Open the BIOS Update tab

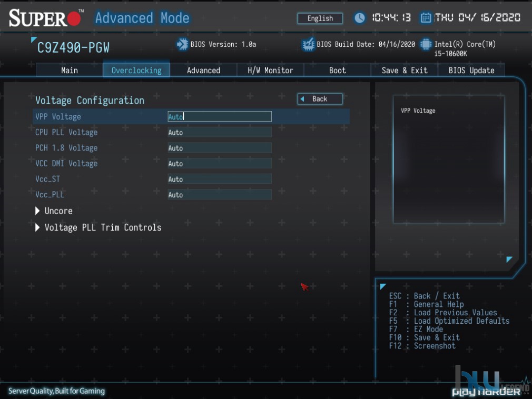(x=471, y=70)
